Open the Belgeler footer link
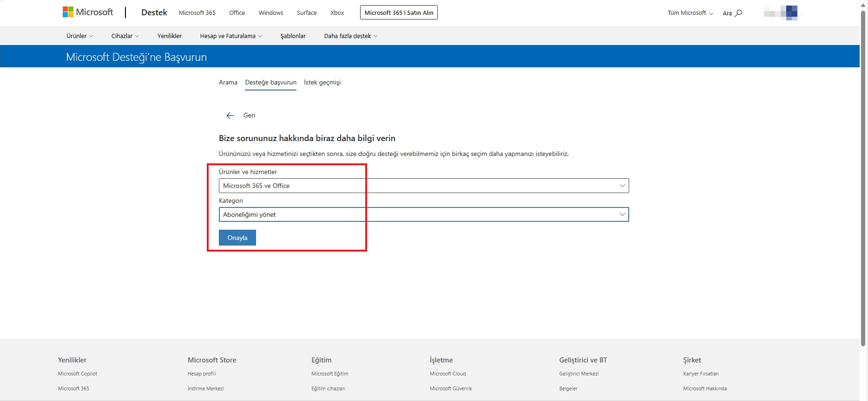The height and width of the screenshot is (401, 868). point(568,388)
